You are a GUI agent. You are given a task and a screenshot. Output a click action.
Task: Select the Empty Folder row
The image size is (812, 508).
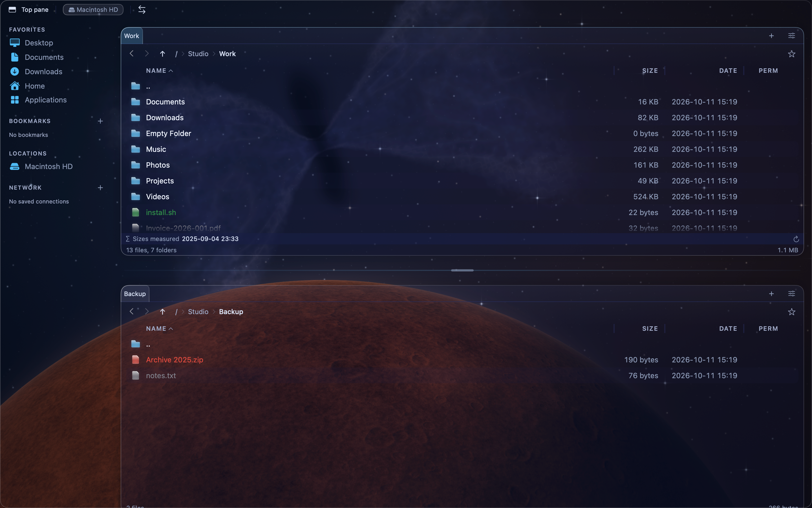pyautogui.click(x=462, y=133)
